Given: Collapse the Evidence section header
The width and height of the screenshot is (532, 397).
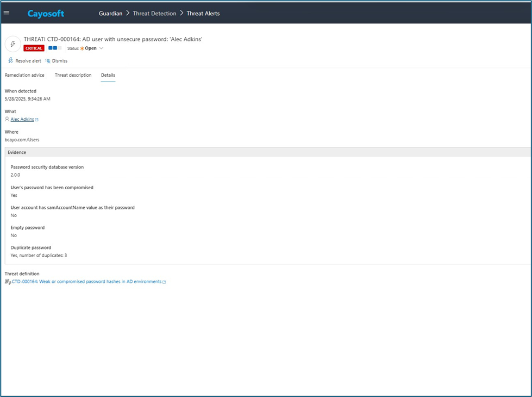Looking at the screenshot, I should [268, 152].
